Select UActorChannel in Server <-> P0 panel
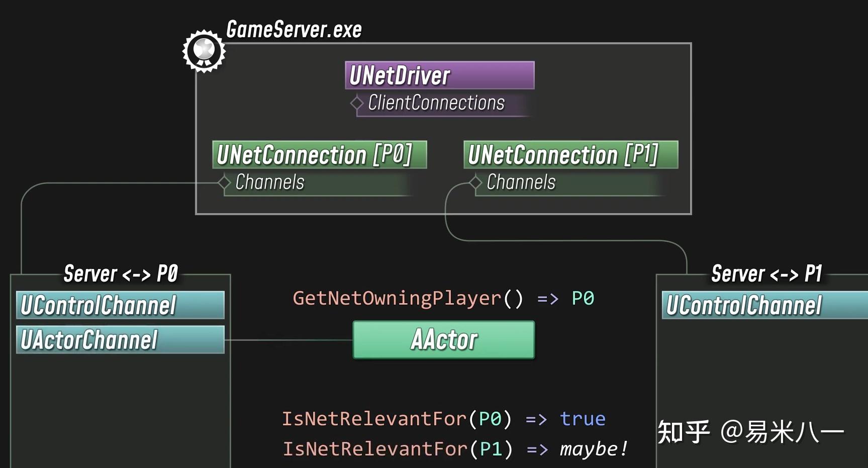868x468 pixels. (x=120, y=339)
